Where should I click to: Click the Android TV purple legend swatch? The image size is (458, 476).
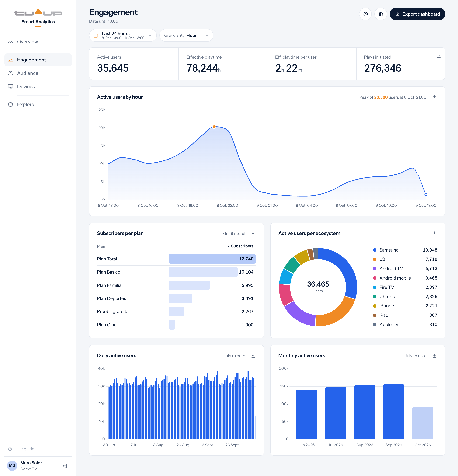(x=375, y=268)
